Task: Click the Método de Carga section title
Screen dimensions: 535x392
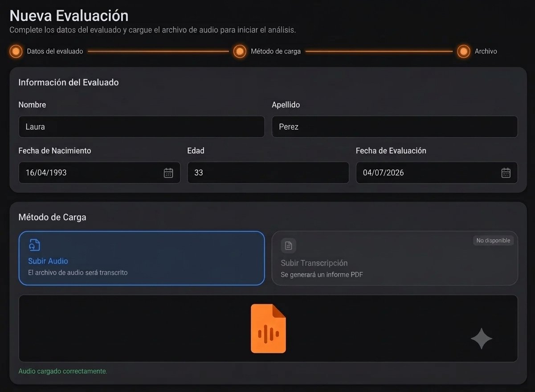Action: coord(52,217)
